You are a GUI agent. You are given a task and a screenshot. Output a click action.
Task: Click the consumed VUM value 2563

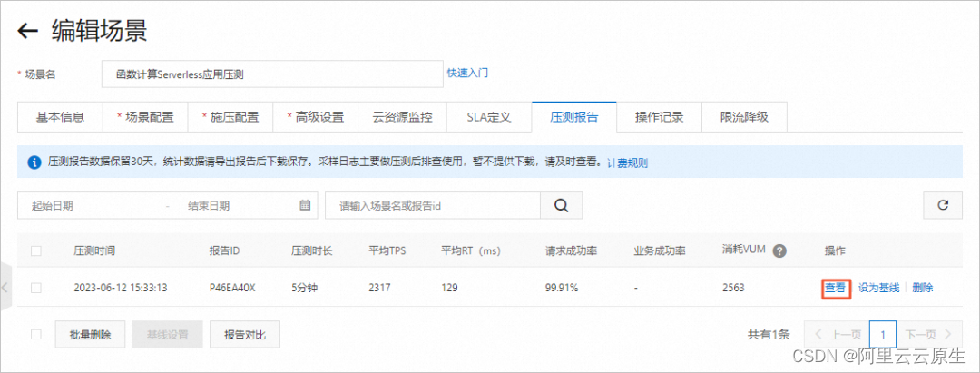[x=733, y=288]
